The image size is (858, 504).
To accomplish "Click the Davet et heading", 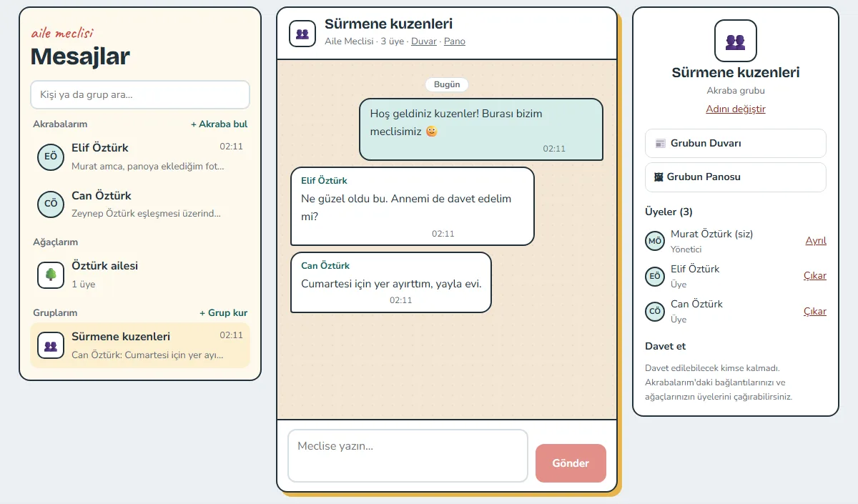I will [x=665, y=346].
